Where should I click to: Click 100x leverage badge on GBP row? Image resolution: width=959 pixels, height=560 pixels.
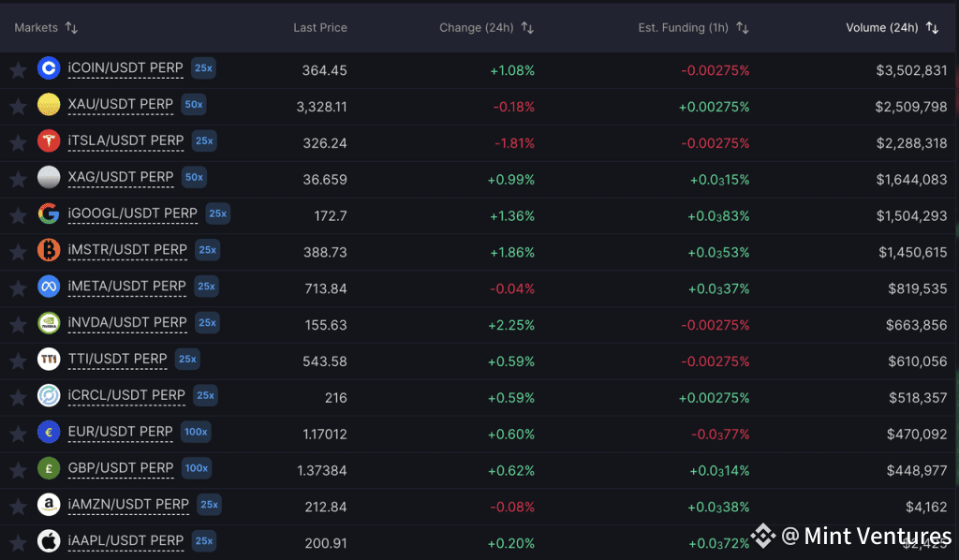tap(197, 468)
